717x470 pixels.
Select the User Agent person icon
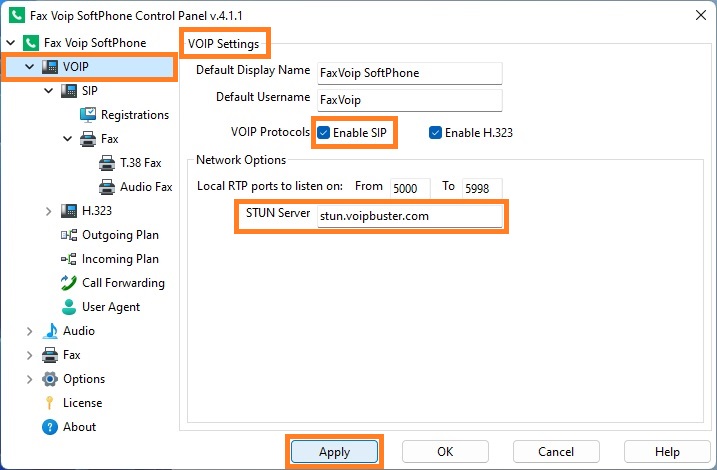(x=69, y=307)
